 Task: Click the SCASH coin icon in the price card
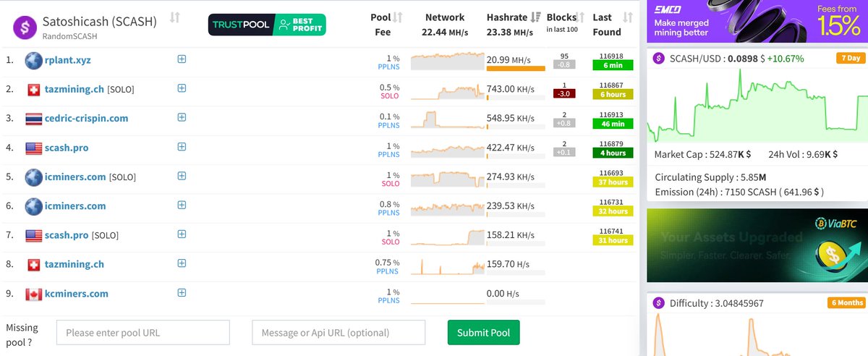pos(658,59)
